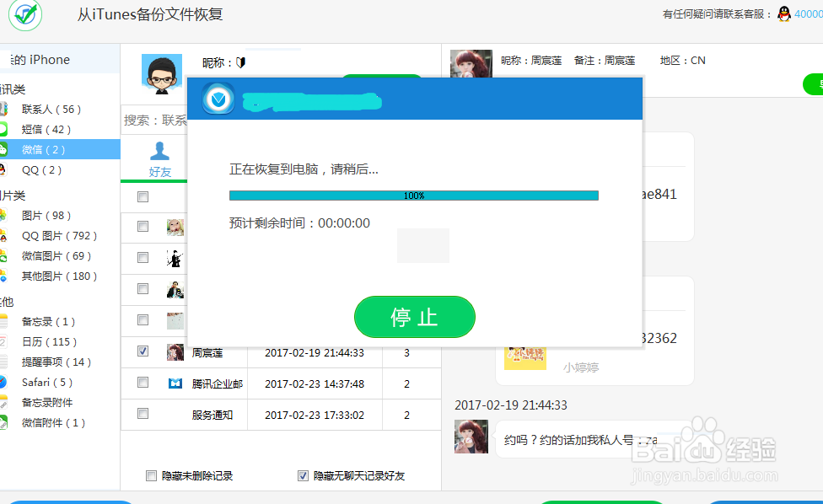Check the box beside the suited man avatar
This screenshot has width=823, height=504.
(143, 289)
